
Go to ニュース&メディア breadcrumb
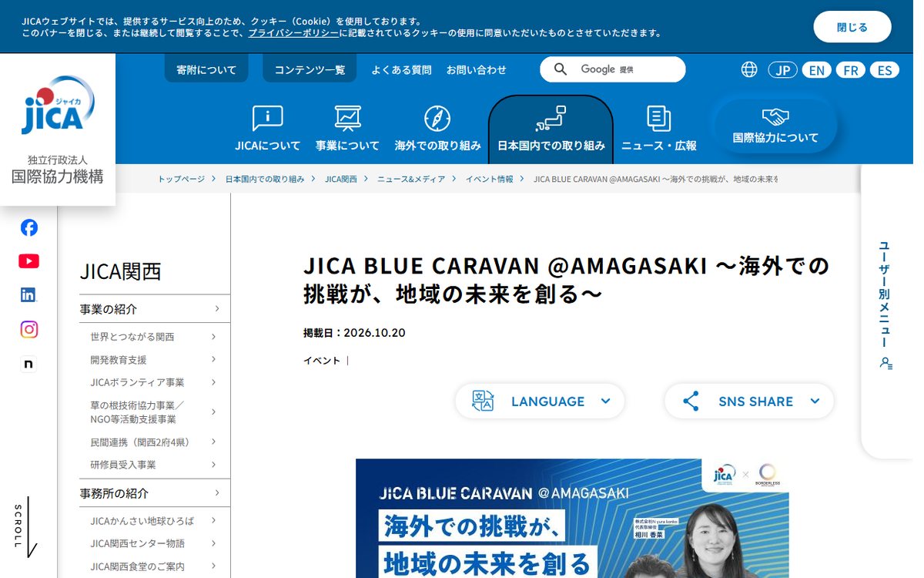[x=411, y=179]
